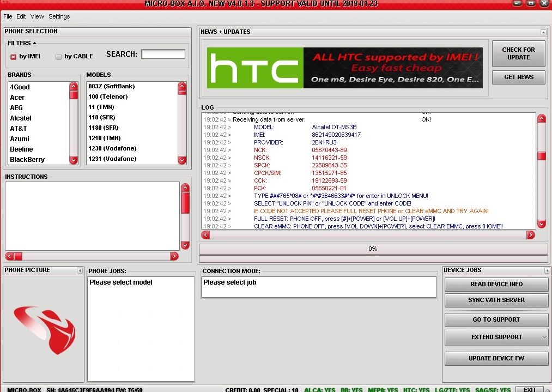Click the Please select model text
The image size is (552, 392).
pyautogui.click(x=121, y=282)
